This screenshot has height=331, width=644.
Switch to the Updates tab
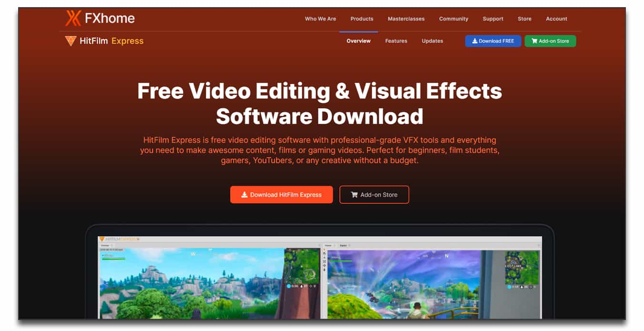tap(432, 41)
